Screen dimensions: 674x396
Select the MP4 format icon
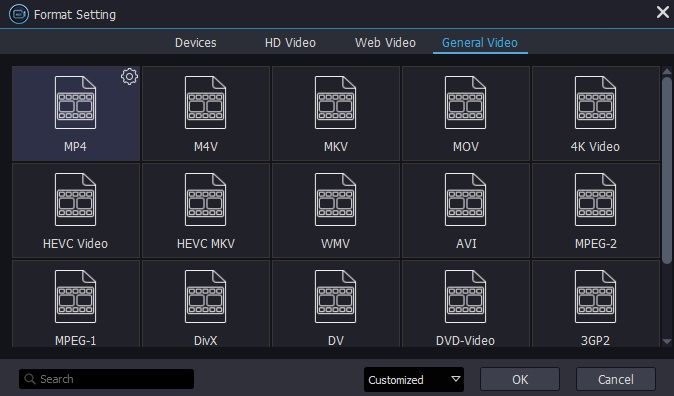tap(75, 103)
